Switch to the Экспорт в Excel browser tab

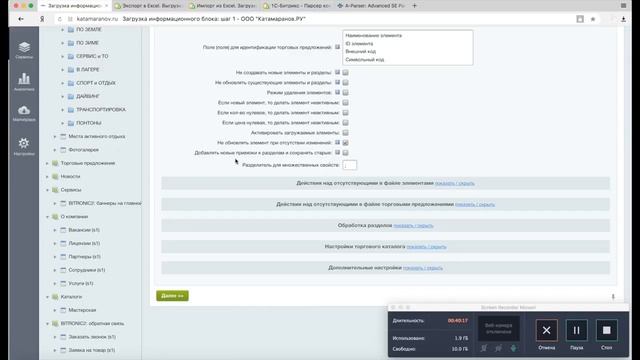[148, 6]
